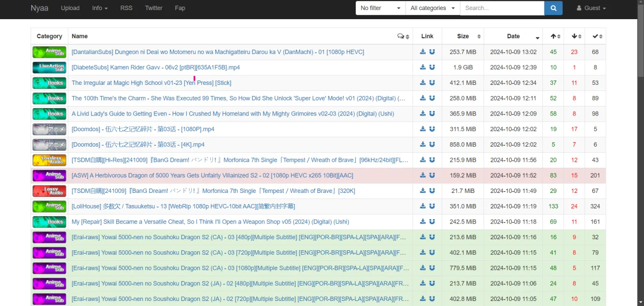
Task: Open magnet for Erai-raws (JA) 02 [480p]
Action: pos(432,283)
